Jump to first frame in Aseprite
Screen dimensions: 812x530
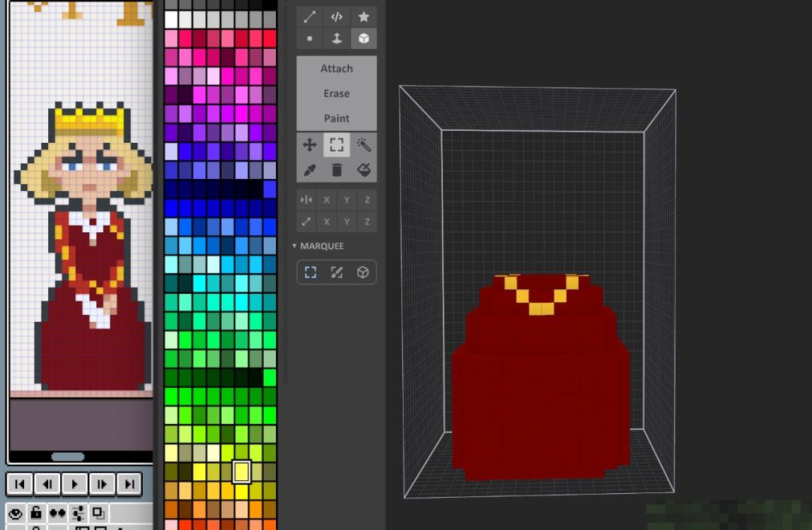pyautogui.click(x=20, y=484)
